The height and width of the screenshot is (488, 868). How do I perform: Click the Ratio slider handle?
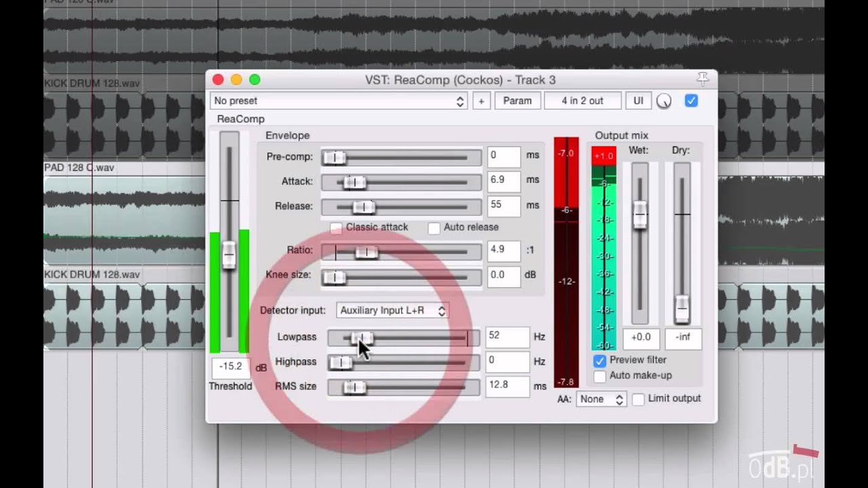367,252
